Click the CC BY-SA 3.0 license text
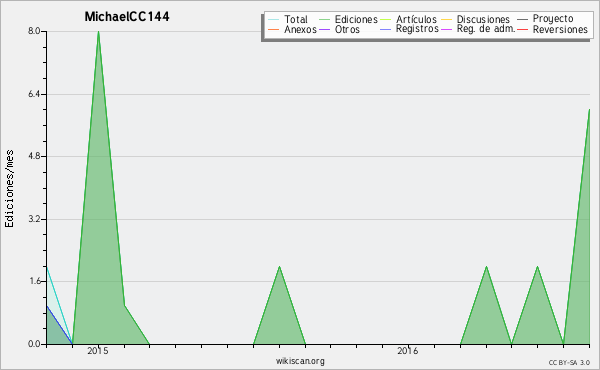Viewport: 600px width, 370px height. coord(569,363)
